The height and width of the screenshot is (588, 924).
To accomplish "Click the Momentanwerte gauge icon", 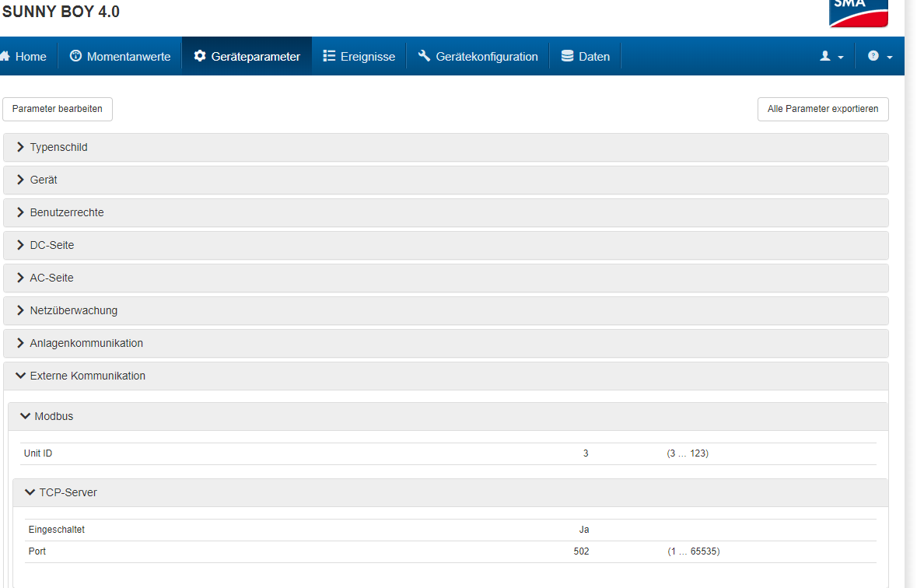I will [x=75, y=56].
